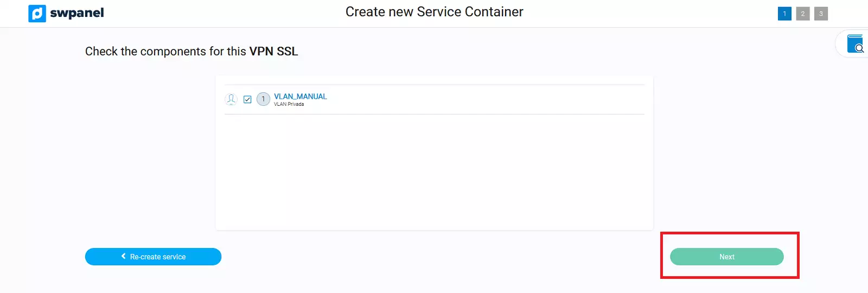The image size is (868, 293).
Task: Click the number 1 badge beside VLAN_MANUAL
Action: coord(263,99)
